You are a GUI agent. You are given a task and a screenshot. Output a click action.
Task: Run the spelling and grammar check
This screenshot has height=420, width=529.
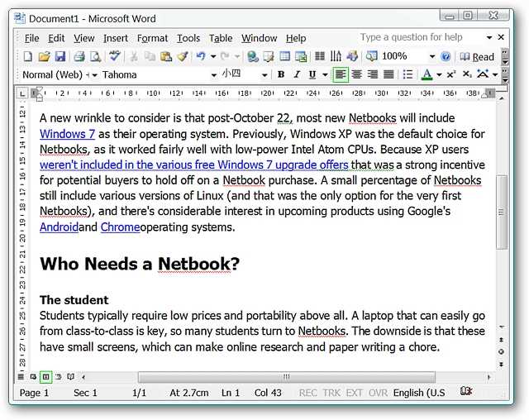point(114,55)
